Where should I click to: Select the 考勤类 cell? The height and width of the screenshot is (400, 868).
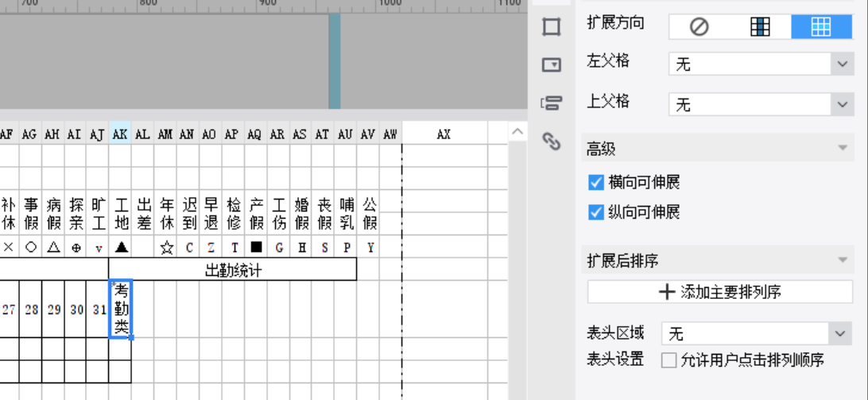120,309
